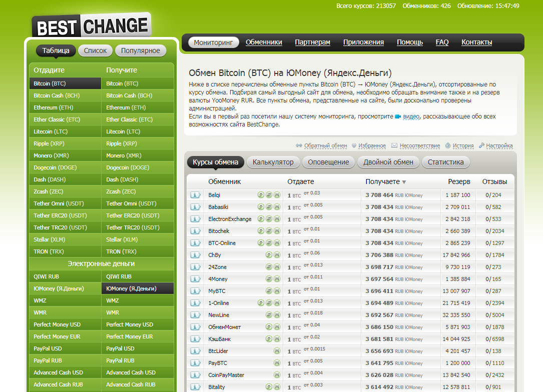This screenshot has width=543, height=392.
Task: Click the reverse exchange arrows icon
Action: 299,145
